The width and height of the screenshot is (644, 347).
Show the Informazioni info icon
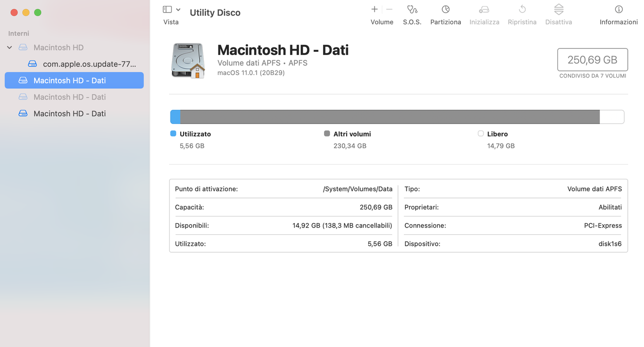(x=619, y=9)
